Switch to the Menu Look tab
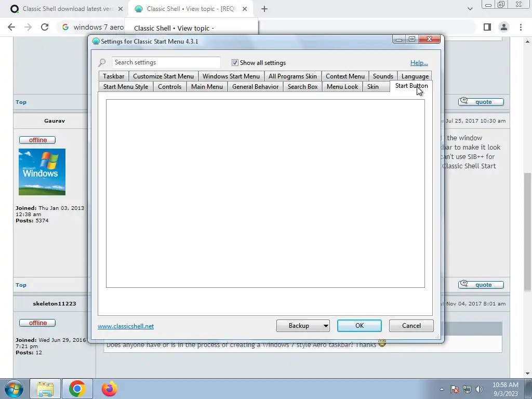 (342, 87)
